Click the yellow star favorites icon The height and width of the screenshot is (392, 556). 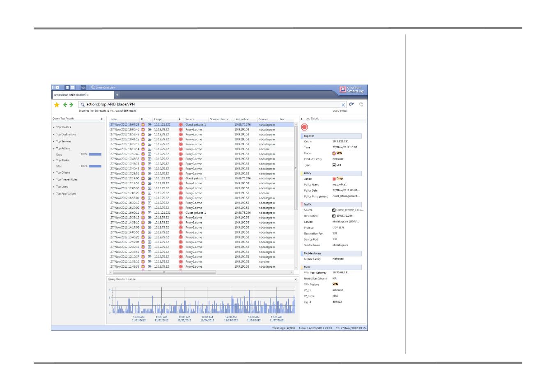click(57, 105)
